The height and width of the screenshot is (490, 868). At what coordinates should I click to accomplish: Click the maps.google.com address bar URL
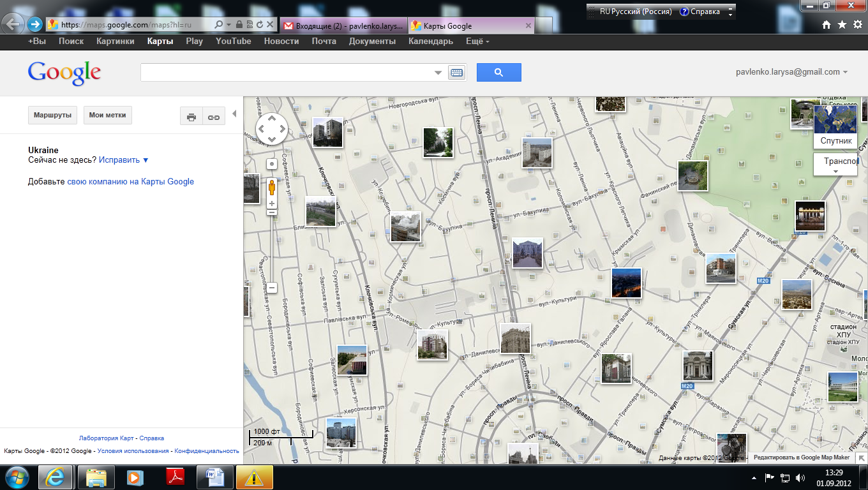[x=126, y=25]
